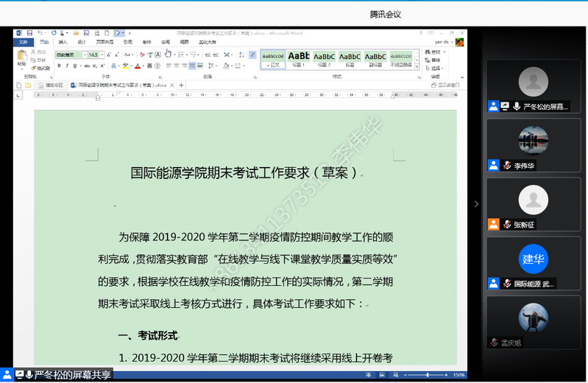This screenshot has width=588, height=383.
Task: Click the zoom slider handle in Word status bar
Action: pos(428,375)
